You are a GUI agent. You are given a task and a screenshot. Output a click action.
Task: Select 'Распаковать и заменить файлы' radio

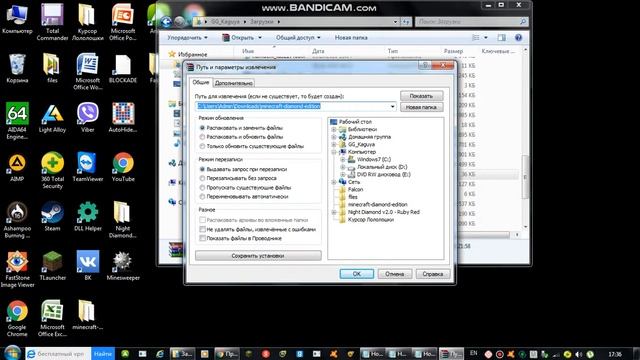point(202,128)
